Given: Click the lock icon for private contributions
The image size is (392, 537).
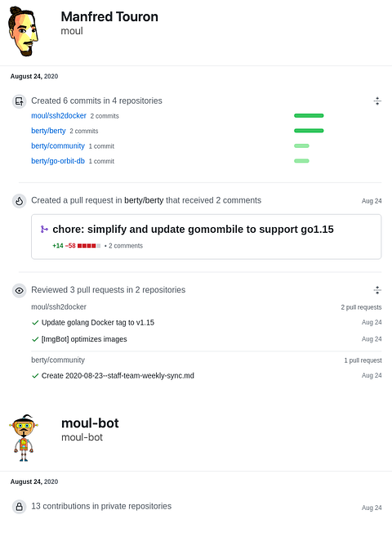Looking at the screenshot, I should pos(19,507).
